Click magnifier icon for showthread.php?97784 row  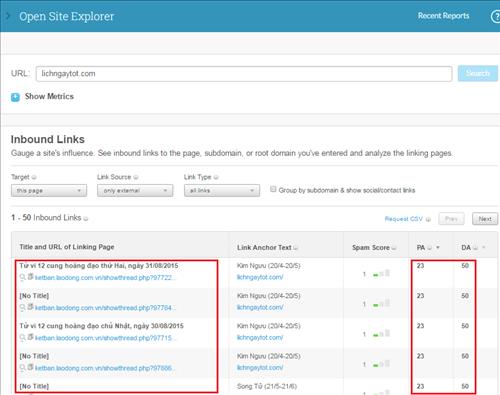click(x=23, y=307)
